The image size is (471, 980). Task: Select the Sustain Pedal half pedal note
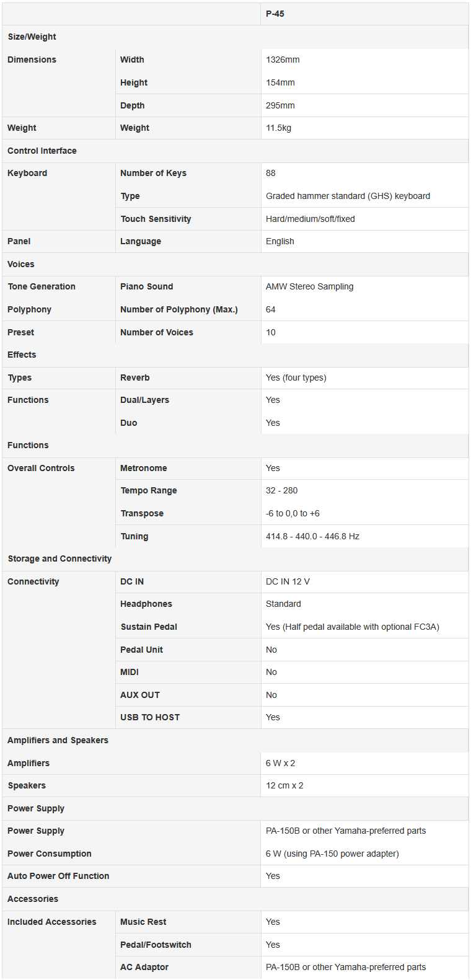click(352, 627)
